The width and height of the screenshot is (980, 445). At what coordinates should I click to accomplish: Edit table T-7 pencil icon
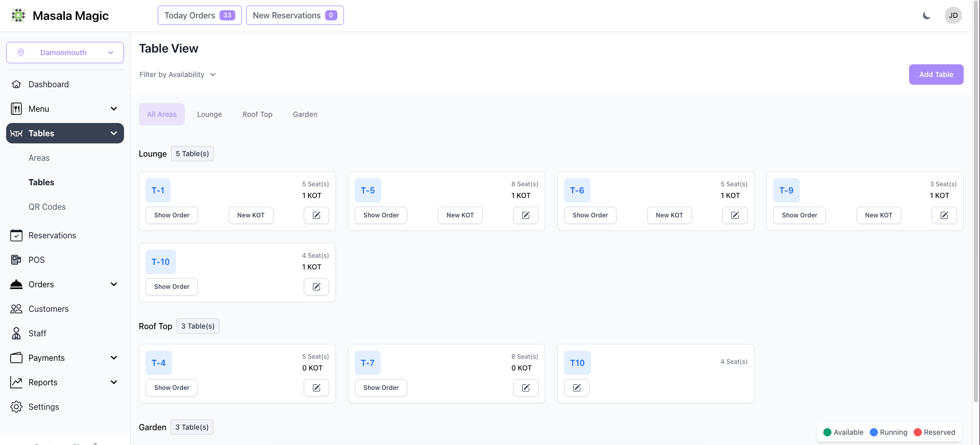[x=526, y=388]
